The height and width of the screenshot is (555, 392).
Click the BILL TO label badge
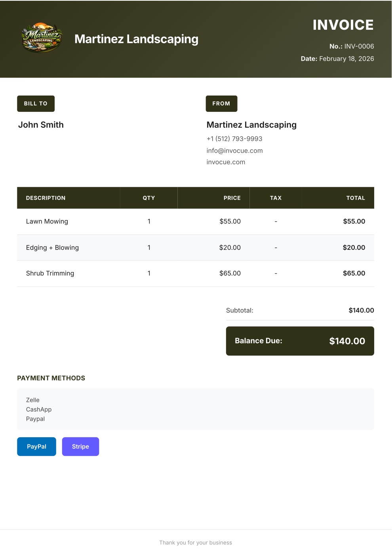click(36, 103)
